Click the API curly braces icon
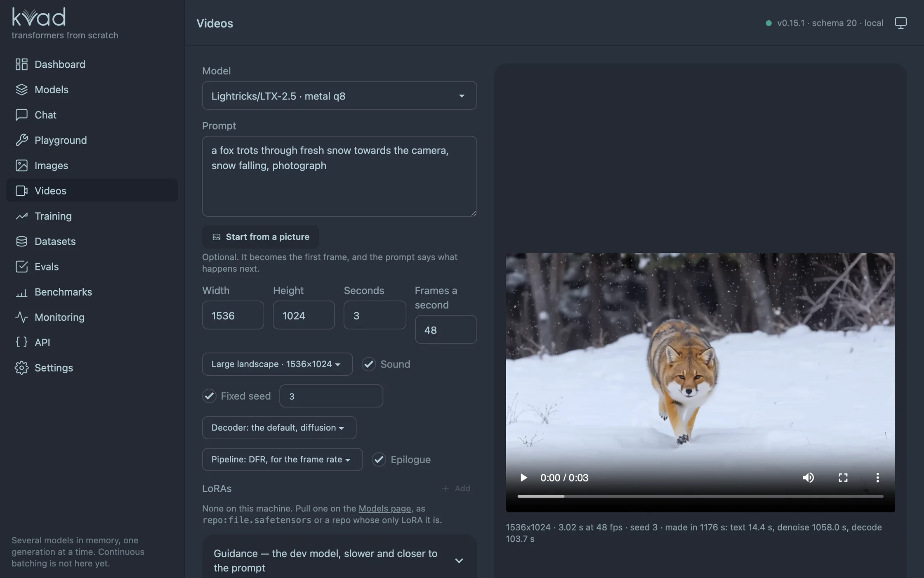This screenshot has width=924, height=578. click(x=21, y=342)
